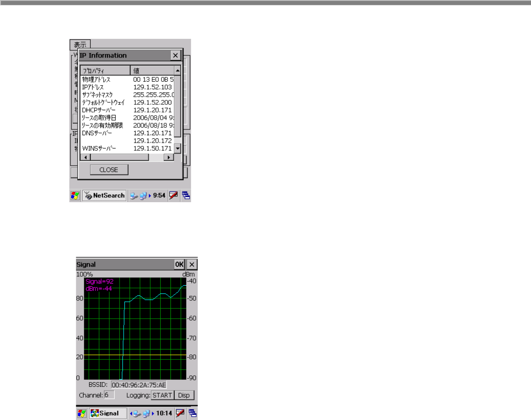Close the IP Information dialog with X
The width and height of the screenshot is (531, 420).
[175, 55]
